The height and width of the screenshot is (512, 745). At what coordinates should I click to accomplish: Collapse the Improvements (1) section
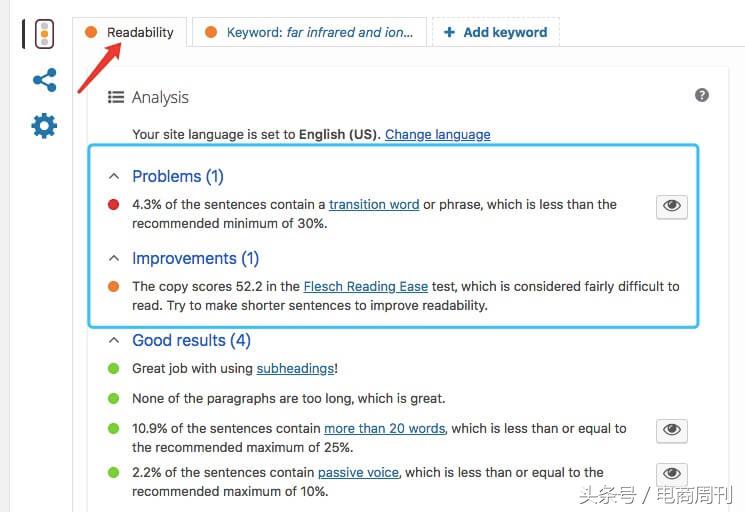tap(114, 258)
